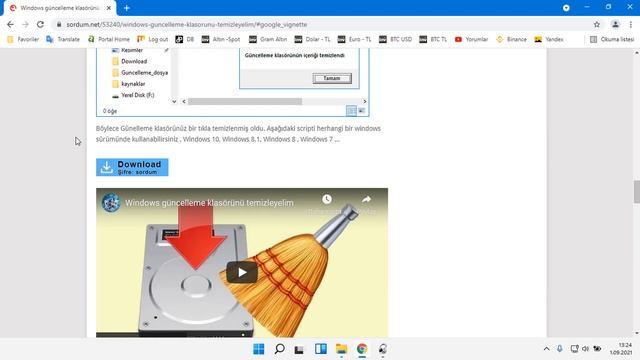
Task: Reload the current page
Action: [x=40, y=24]
